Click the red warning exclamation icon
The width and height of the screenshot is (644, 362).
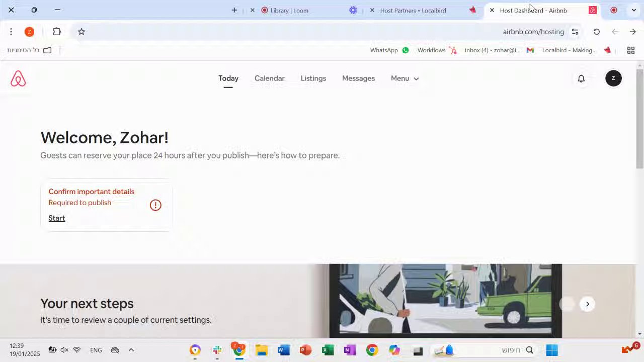click(x=155, y=205)
